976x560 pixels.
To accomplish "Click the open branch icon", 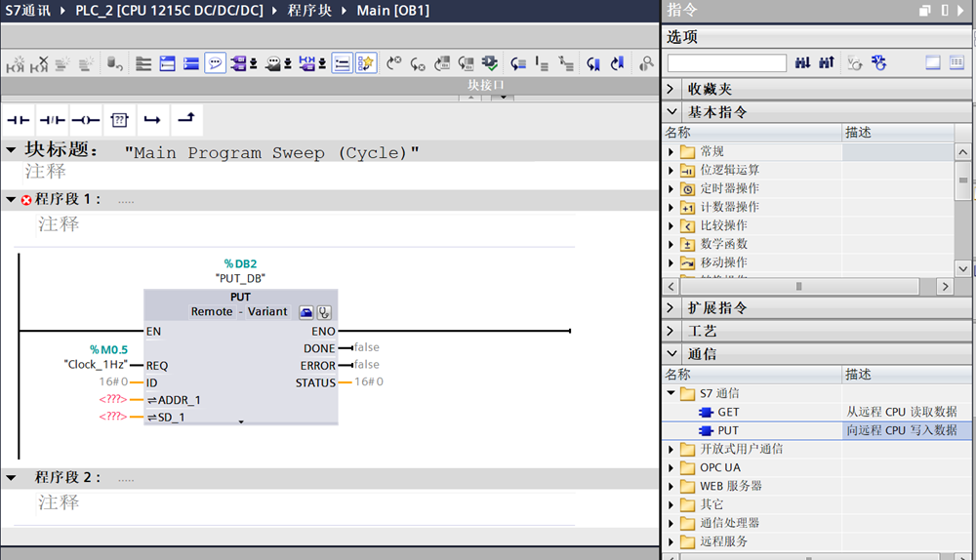I will pos(151,120).
